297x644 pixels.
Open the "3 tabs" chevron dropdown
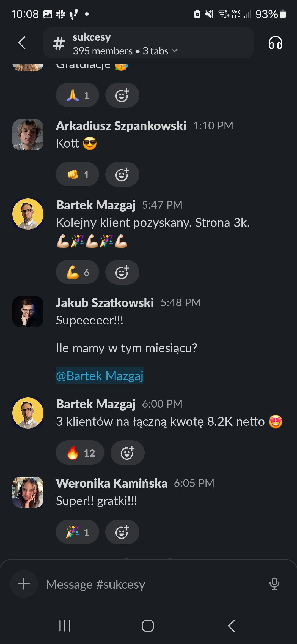tap(175, 51)
